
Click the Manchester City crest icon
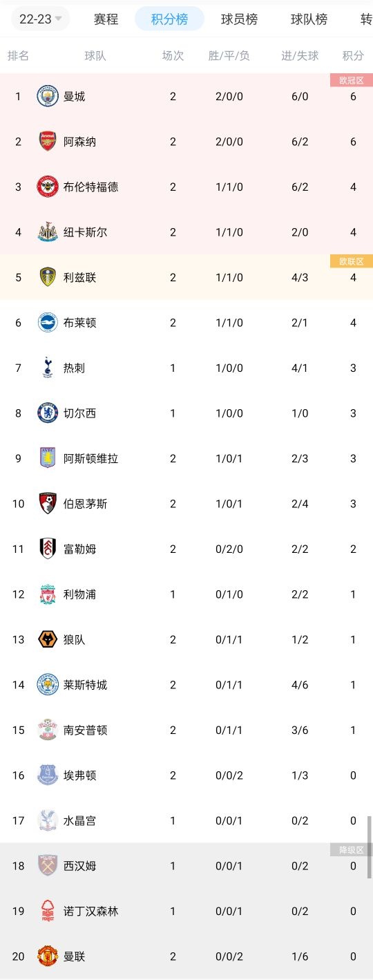click(48, 96)
